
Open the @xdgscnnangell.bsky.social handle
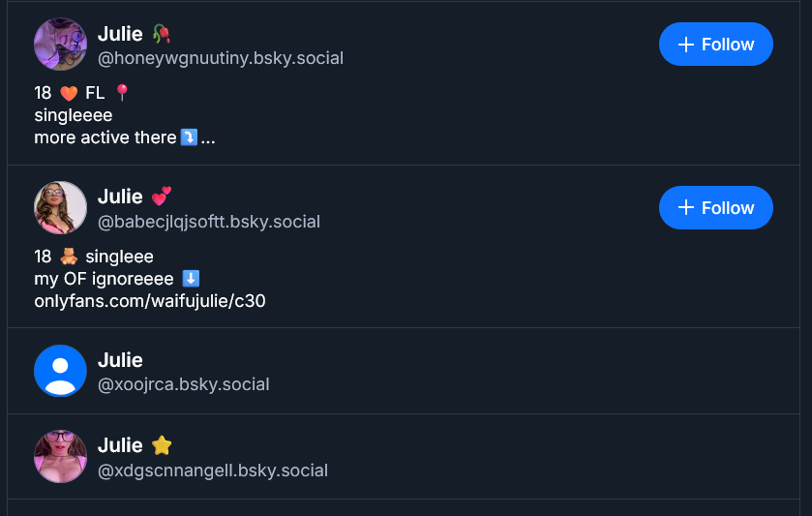pyautogui.click(x=213, y=470)
